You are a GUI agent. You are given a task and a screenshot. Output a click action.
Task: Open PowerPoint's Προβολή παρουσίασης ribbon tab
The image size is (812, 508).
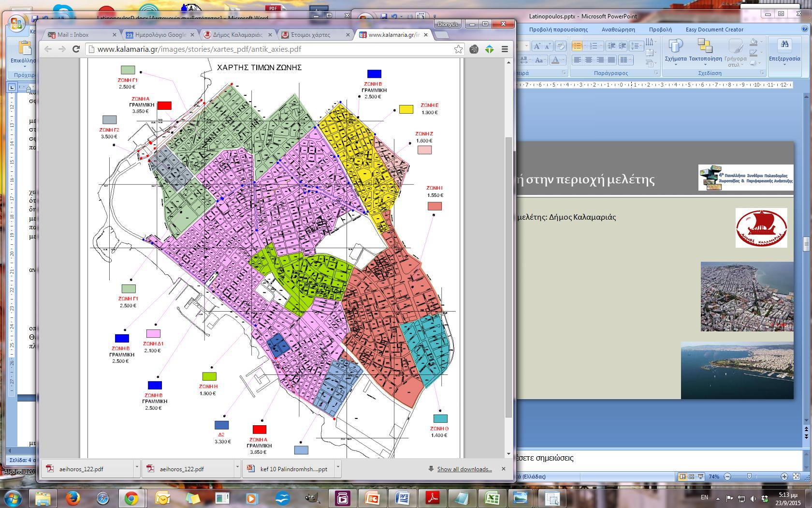pos(558,30)
